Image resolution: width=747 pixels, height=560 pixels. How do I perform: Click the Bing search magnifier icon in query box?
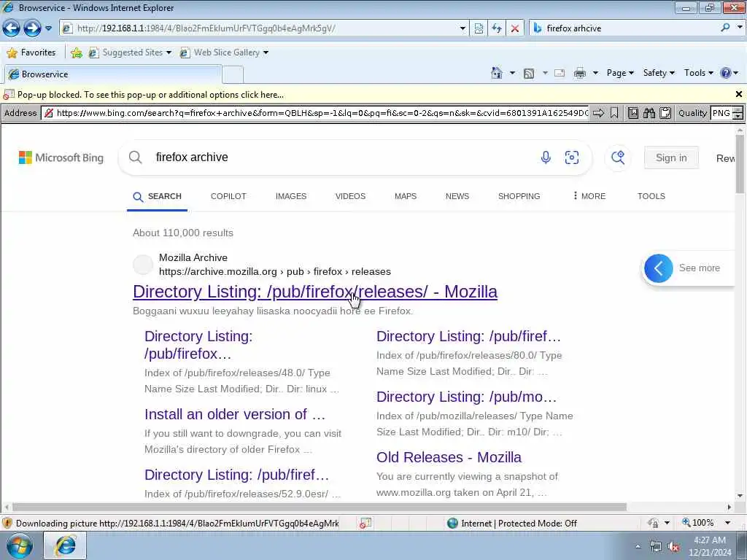pyautogui.click(x=135, y=157)
